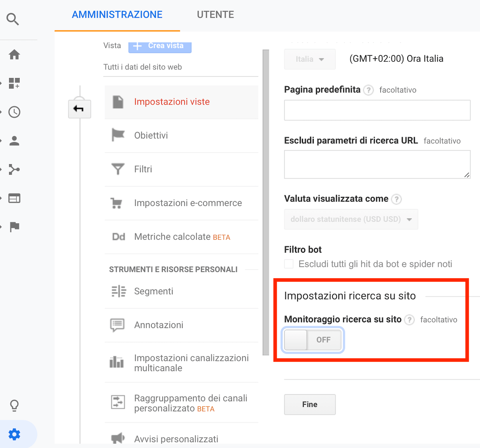The image size is (480, 448).
Task: Open the Conversions flag icon in sidebar
Action: click(x=14, y=227)
